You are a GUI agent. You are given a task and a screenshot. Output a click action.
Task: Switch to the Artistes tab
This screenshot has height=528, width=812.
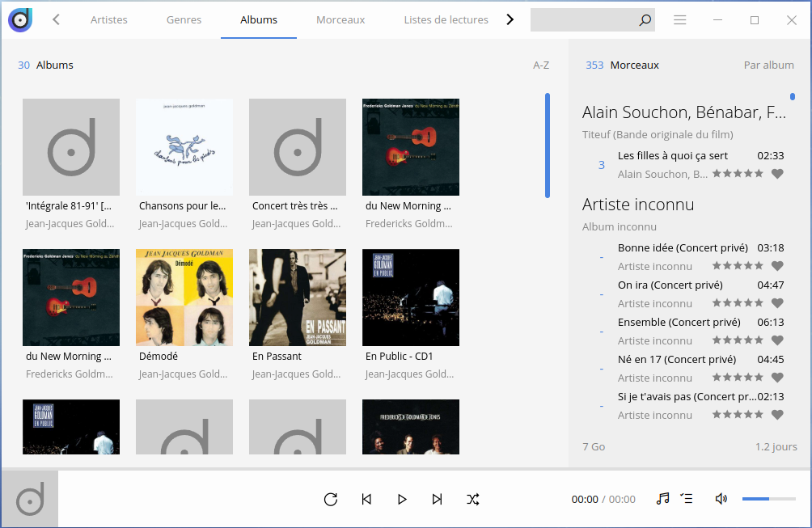coord(108,19)
